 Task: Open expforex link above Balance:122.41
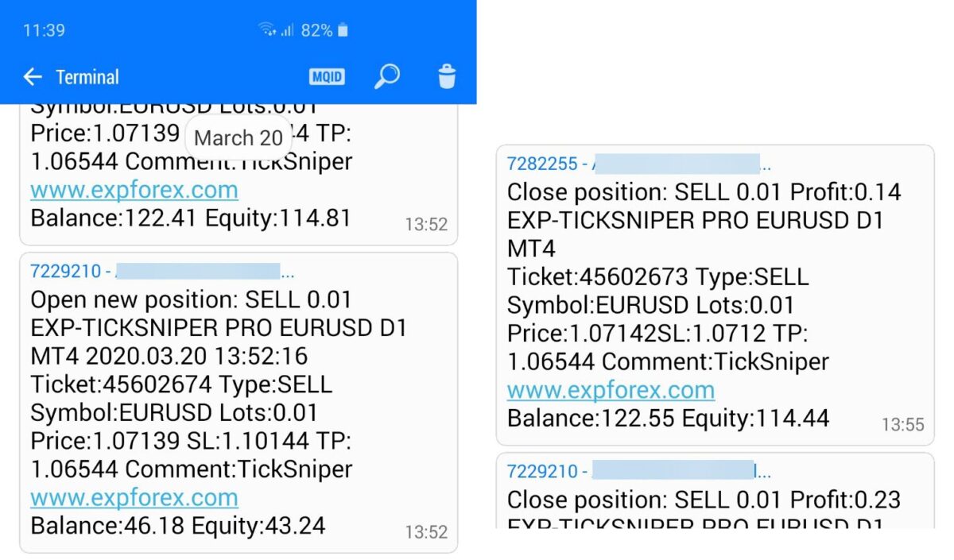click(134, 191)
